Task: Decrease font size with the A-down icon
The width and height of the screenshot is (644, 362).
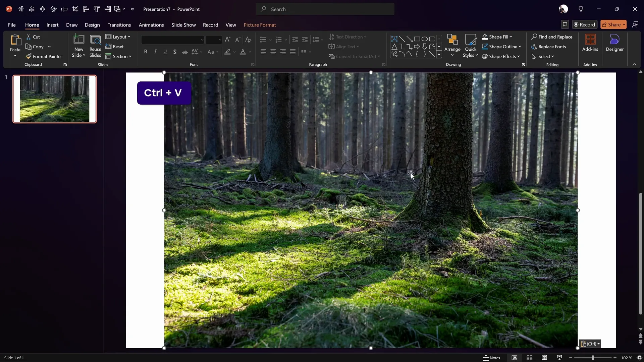Action: [238, 40]
